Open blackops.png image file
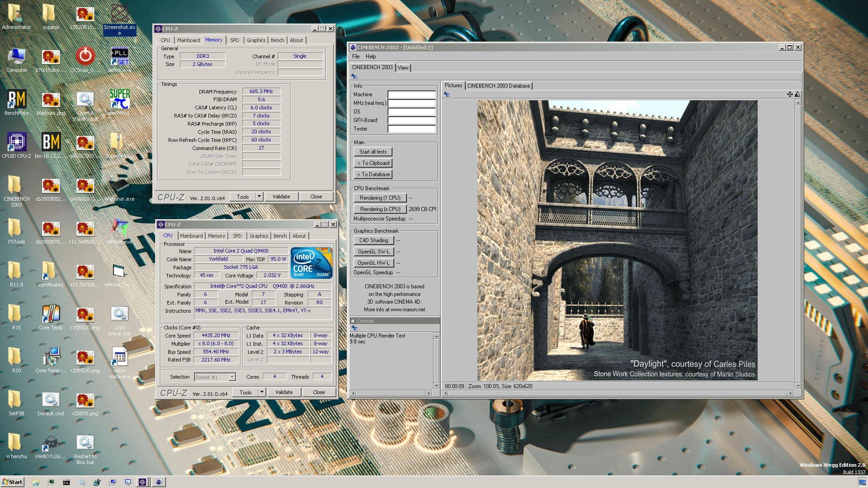 [x=51, y=103]
